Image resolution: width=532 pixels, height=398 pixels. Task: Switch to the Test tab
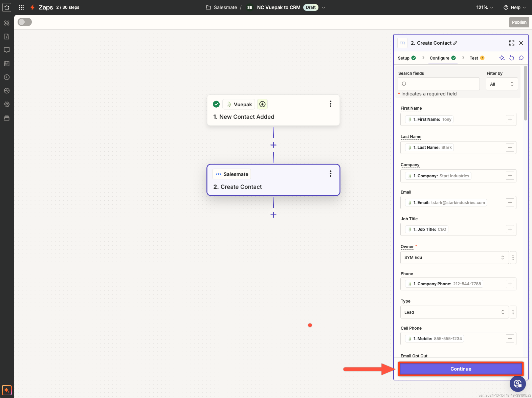[x=474, y=58]
